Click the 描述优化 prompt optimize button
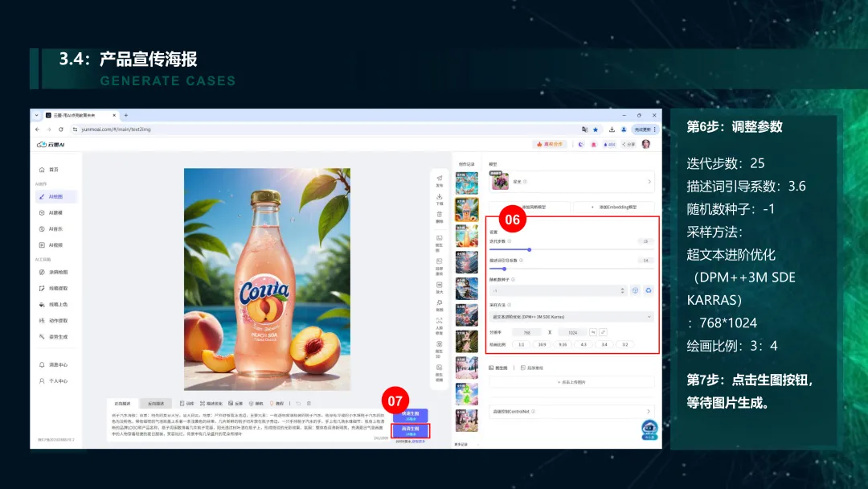 point(211,403)
